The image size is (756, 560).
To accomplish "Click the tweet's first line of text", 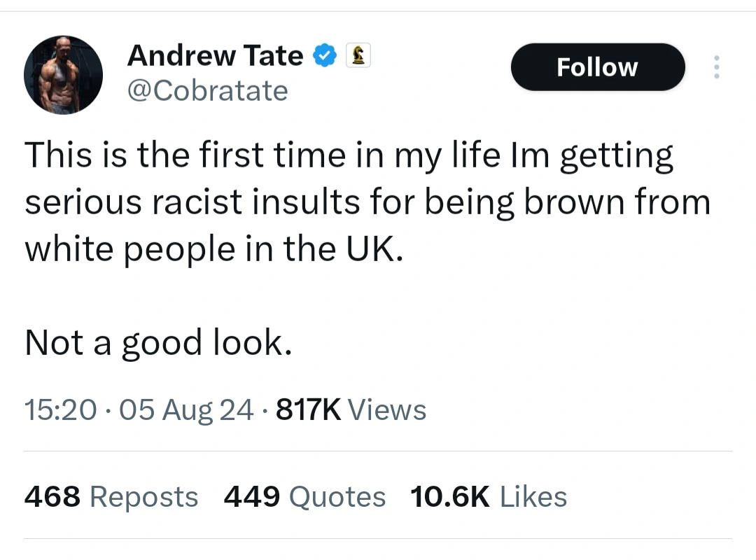I will [x=349, y=155].
